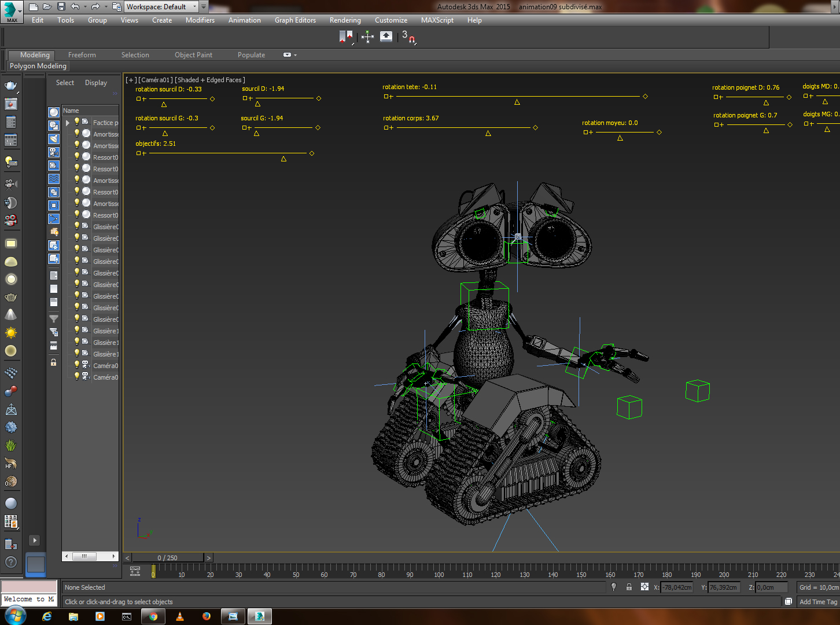Click the Render Production teapot icon
This screenshot has height=625, width=840.
click(11, 86)
